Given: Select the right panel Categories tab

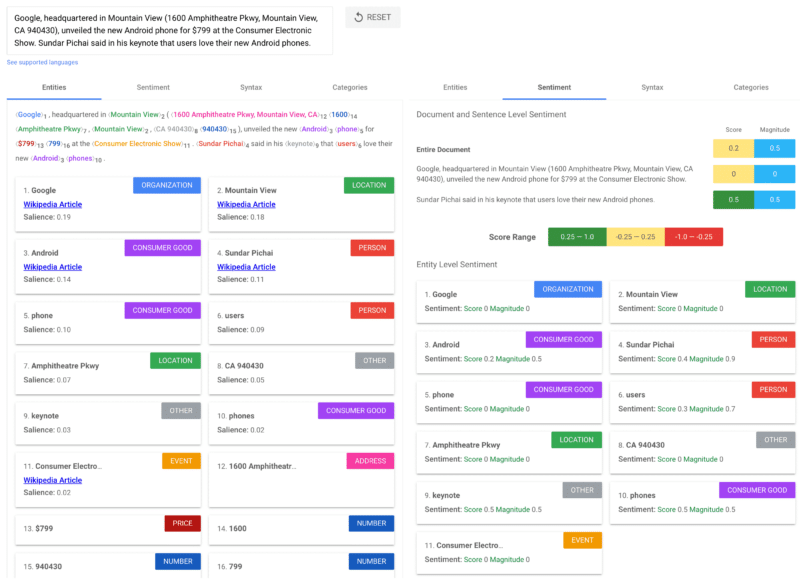Looking at the screenshot, I should tap(751, 88).
